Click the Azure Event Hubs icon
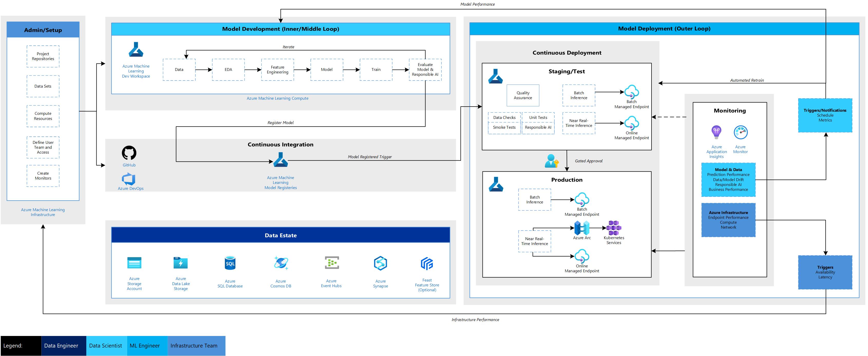Viewport: 868px width, 356px height. click(x=332, y=263)
